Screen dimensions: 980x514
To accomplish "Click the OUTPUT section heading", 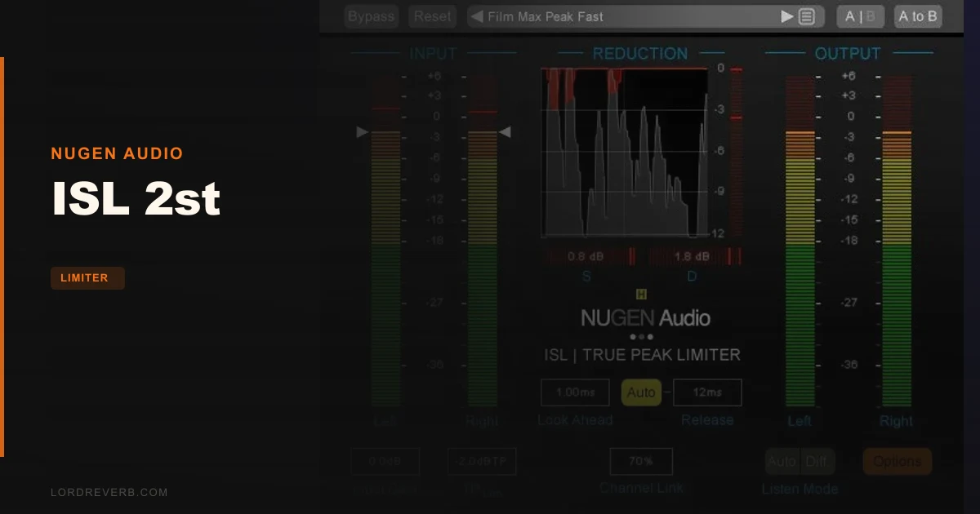I will point(848,54).
